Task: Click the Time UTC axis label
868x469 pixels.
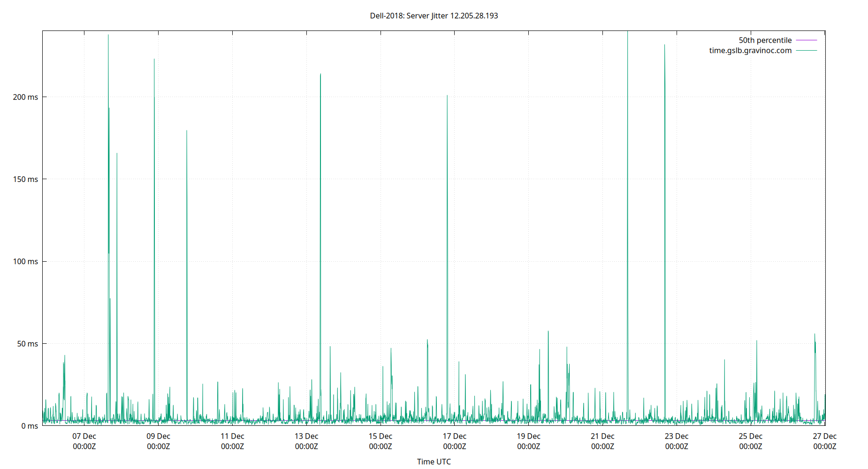Action: (434, 461)
